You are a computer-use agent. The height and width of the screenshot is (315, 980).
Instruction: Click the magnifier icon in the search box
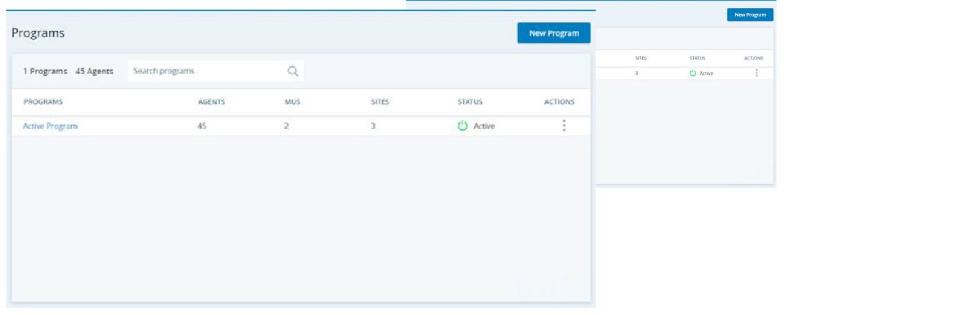(292, 71)
